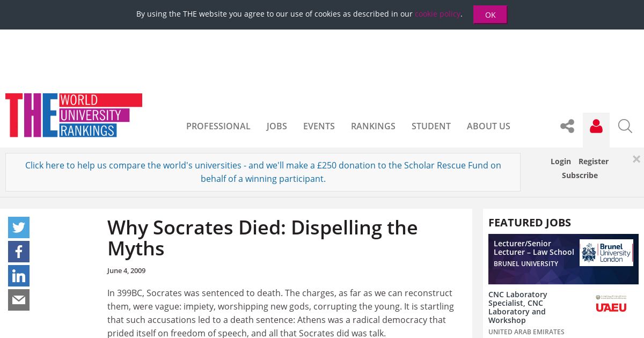Share article on LinkedIn
The image size is (644, 338).
click(x=19, y=276)
